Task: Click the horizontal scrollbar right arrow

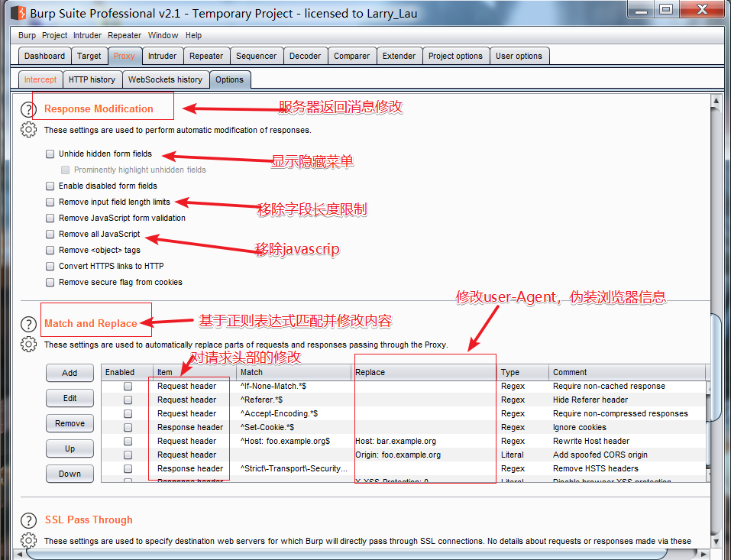Action: coord(704,555)
